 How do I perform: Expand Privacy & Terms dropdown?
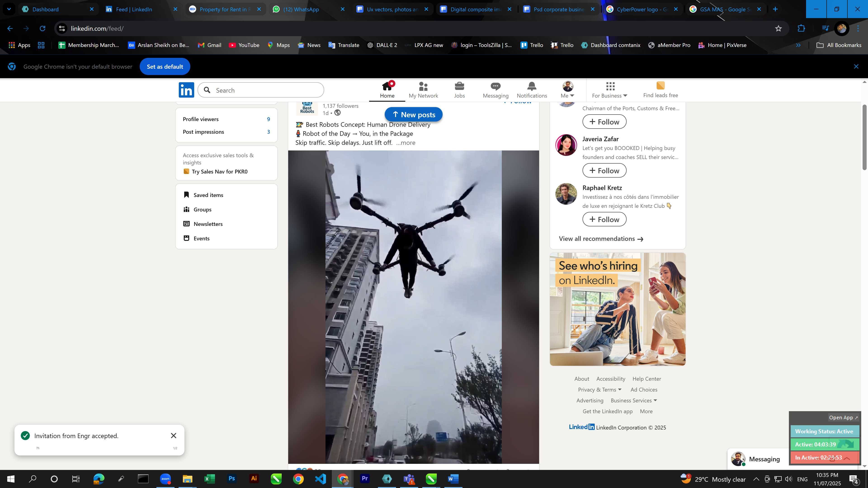point(600,390)
